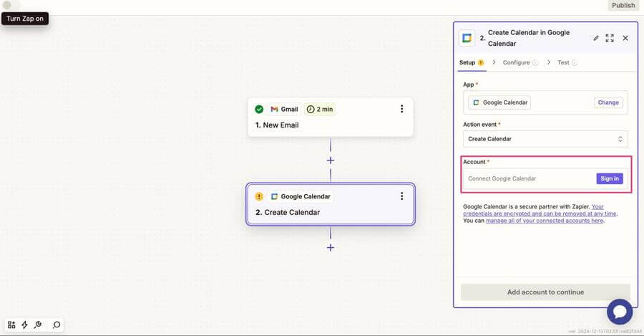Click the yellow warning icon on the Calendar step
This screenshot has width=644, height=336.
(x=259, y=196)
